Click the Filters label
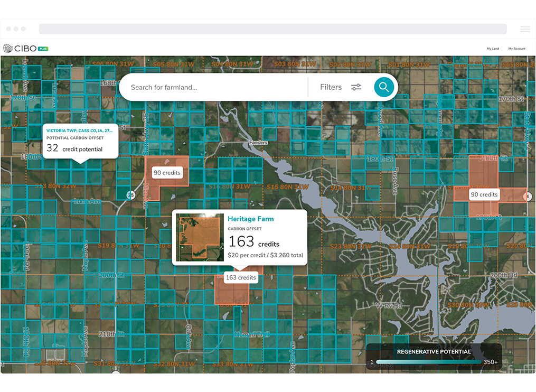 click(331, 87)
